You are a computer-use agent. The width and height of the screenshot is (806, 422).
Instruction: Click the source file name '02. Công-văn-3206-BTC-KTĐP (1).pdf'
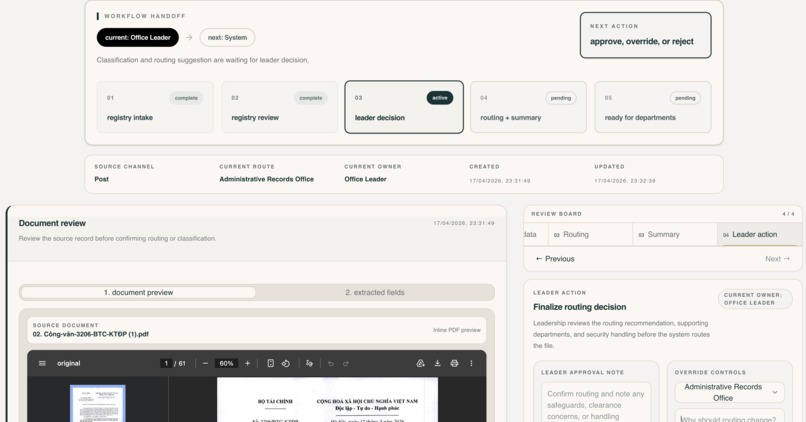click(90, 334)
